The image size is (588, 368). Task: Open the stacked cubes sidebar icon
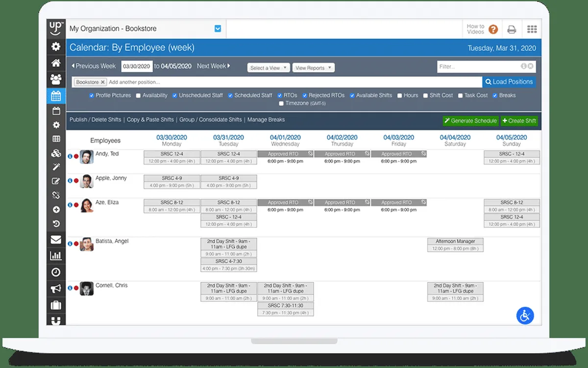coord(56,153)
